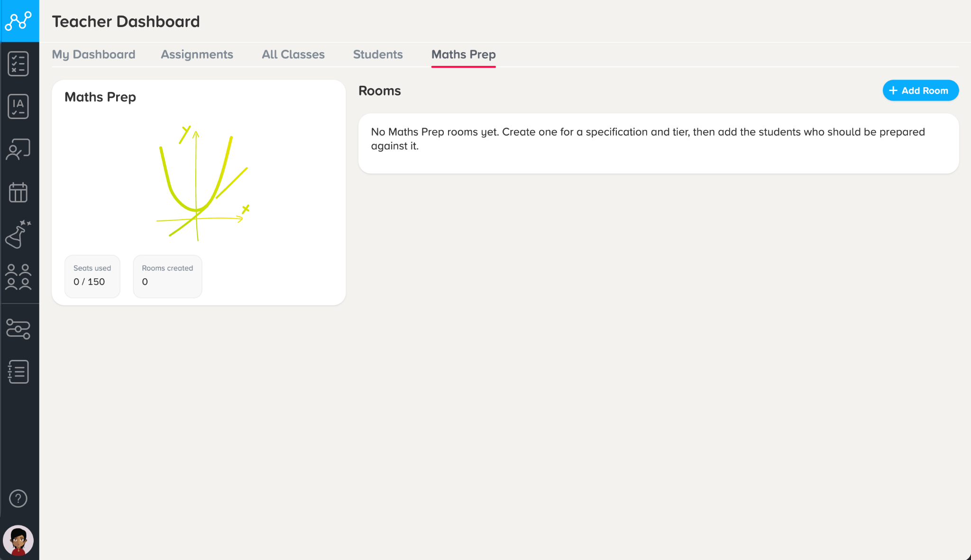Screen dimensions: 971x560
Task: Open the help question mark icon
Action: pos(18,498)
